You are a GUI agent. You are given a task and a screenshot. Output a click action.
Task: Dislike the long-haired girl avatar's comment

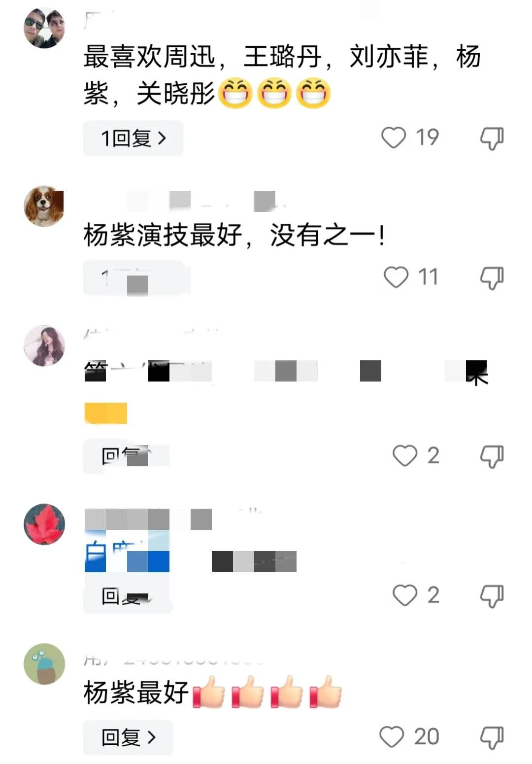click(x=492, y=456)
